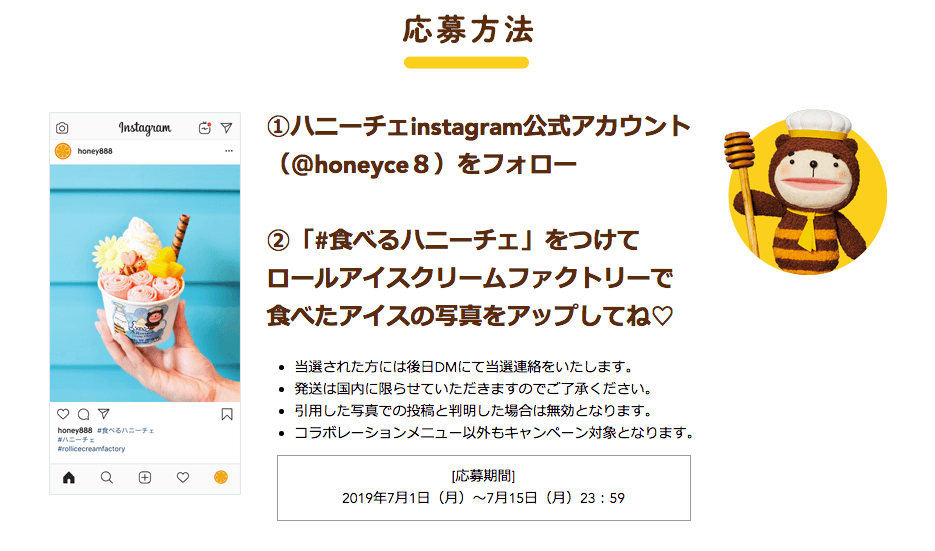The width and height of the screenshot is (935, 551).
Task: Click the heart like icon under the photo
Action: [63, 414]
